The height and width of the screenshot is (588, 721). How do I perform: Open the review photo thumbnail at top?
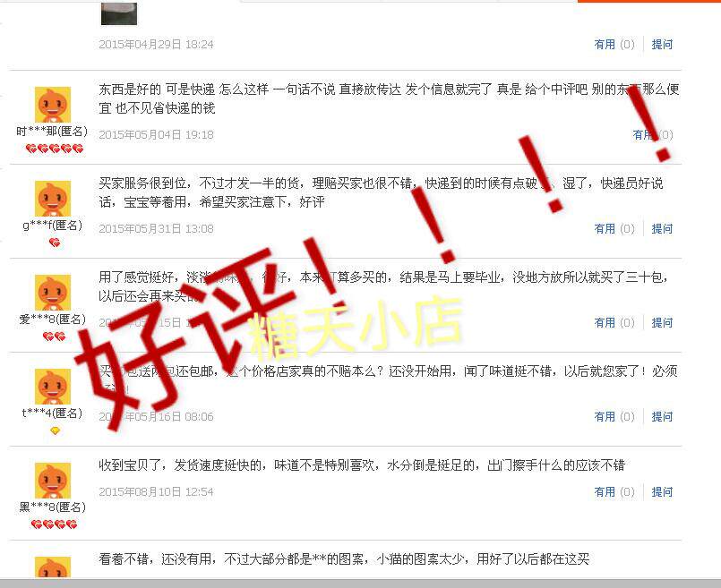pos(119,13)
